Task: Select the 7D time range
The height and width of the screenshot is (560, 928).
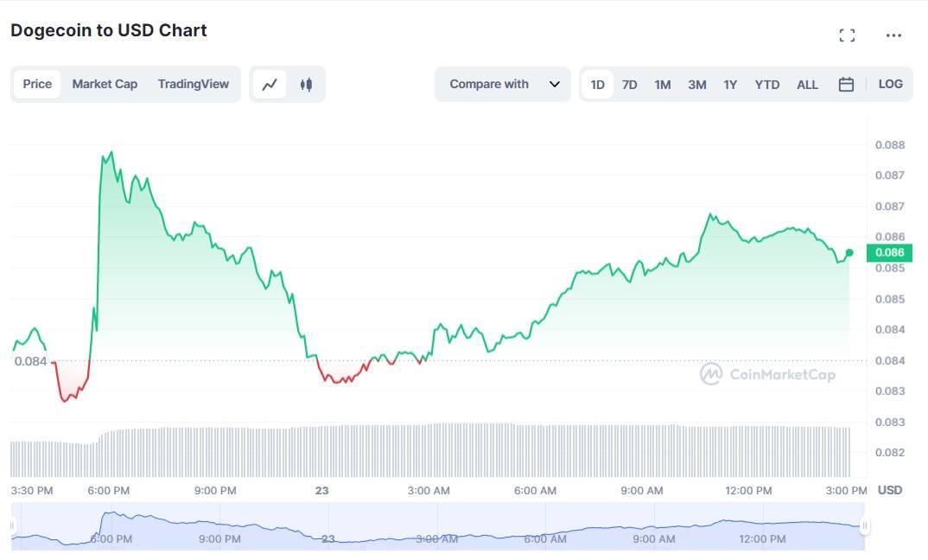Action: 630,85
